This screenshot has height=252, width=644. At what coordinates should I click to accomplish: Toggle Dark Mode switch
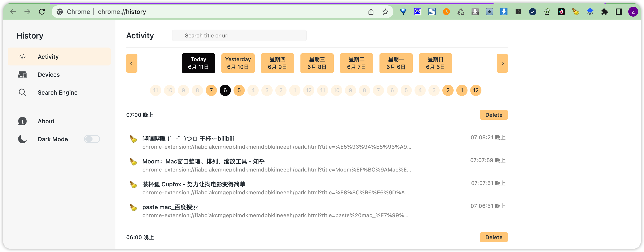click(x=92, y=139)
